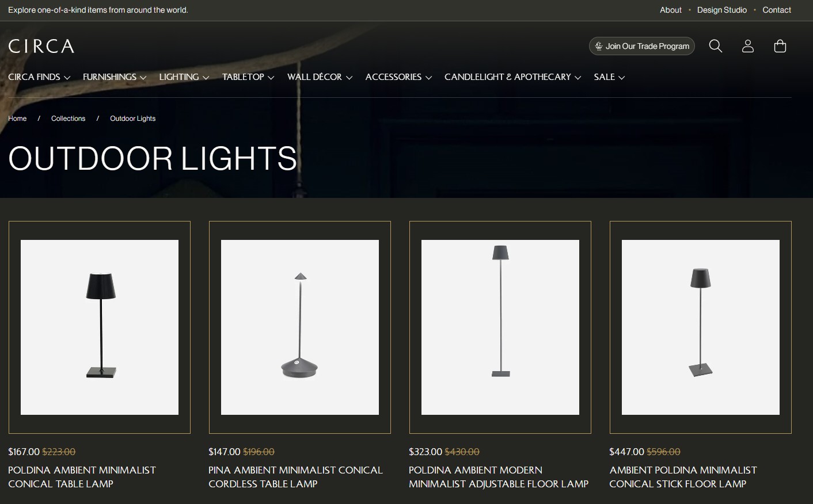Open the Sale dropdown menu
The height and width of the screenshot is (504, 813).
coord(609,77)
